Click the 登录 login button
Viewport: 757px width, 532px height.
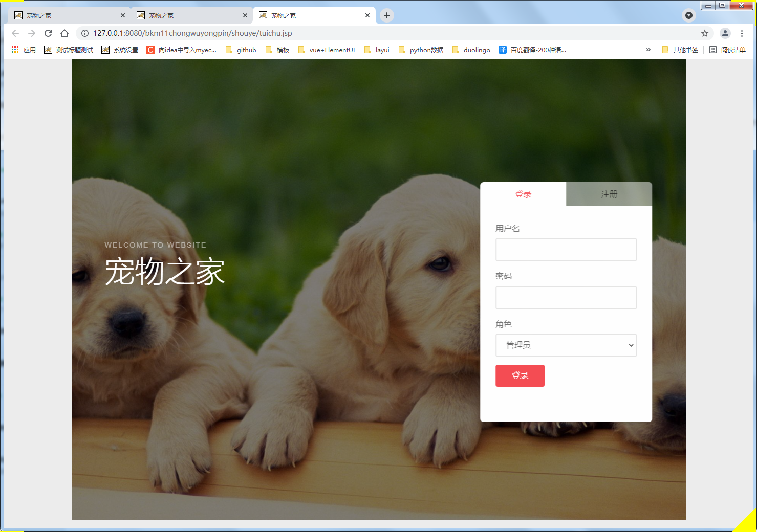(x=520, y=375)
